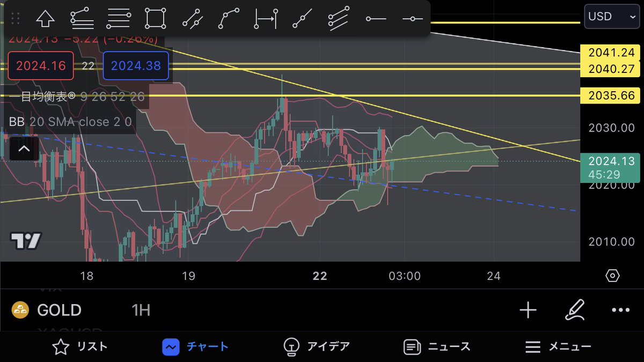
Task: Select the price range measure tool
Action: [266, 19]
